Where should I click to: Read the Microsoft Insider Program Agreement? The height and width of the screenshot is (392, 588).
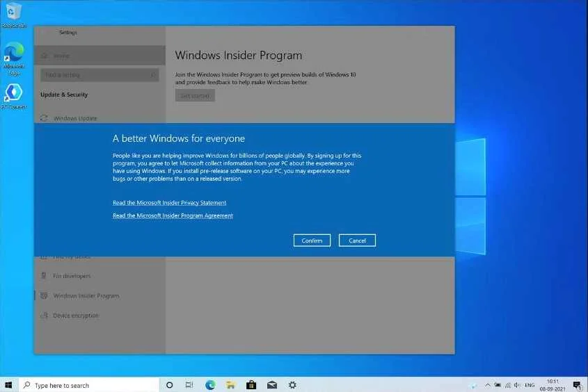173,215
